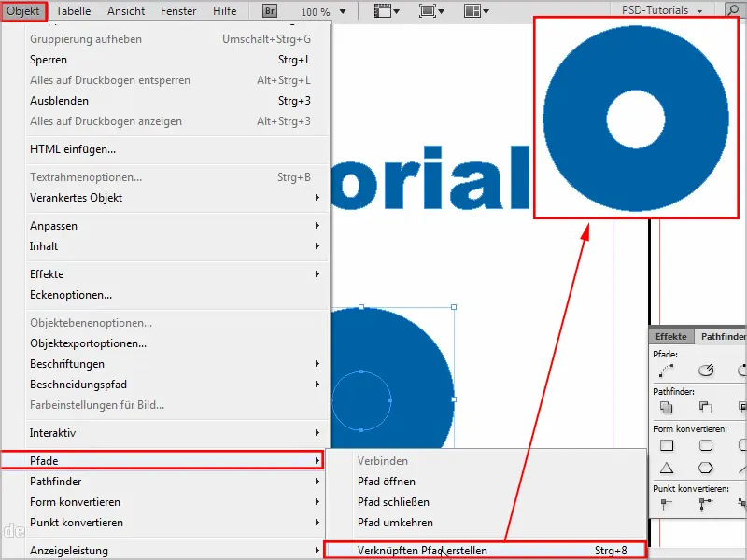The height and width of the screenshot is (560, 747).
Task: Convert shape to triangle icon
Action: (x=667, y=469)
